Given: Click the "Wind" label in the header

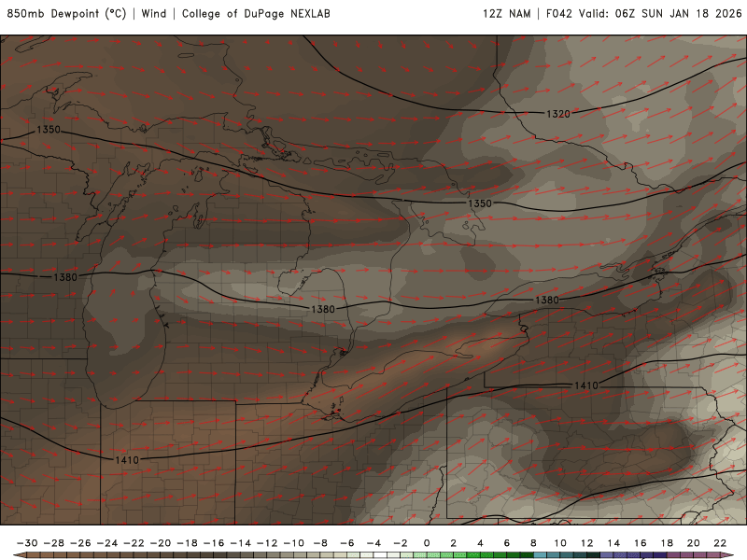Looking at the screenshot, I should click(x=154, y=14).
